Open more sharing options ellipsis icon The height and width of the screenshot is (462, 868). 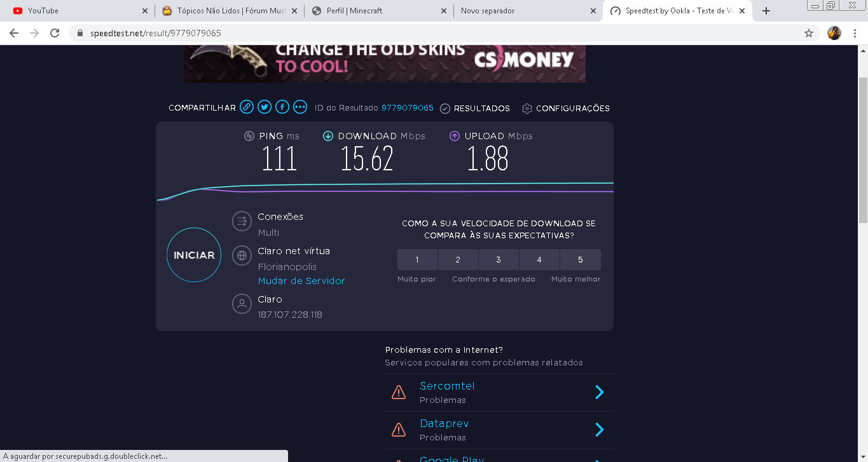(x=300, y=107)
